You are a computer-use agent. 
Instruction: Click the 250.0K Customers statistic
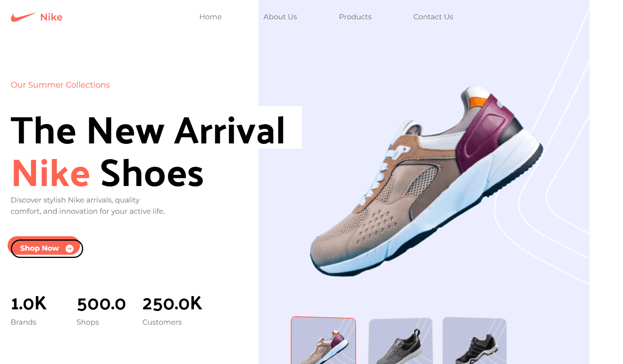tap(172, 311)
